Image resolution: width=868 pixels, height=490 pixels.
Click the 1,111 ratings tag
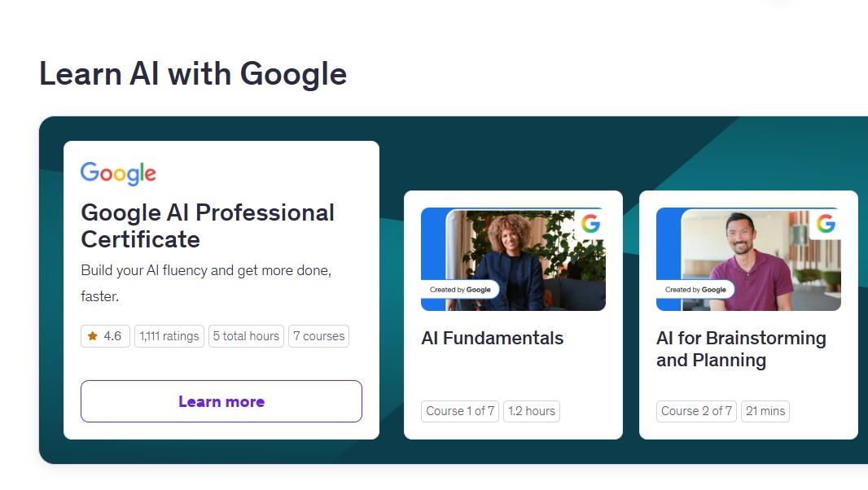point(169,336)
